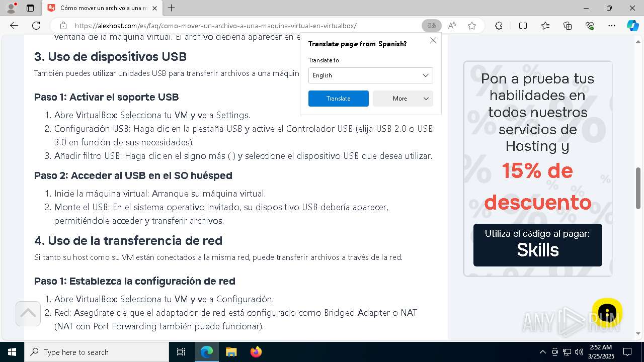Click the taskbar search box
This screenshot has width=644, height=362.
click(x=96, y=352)
